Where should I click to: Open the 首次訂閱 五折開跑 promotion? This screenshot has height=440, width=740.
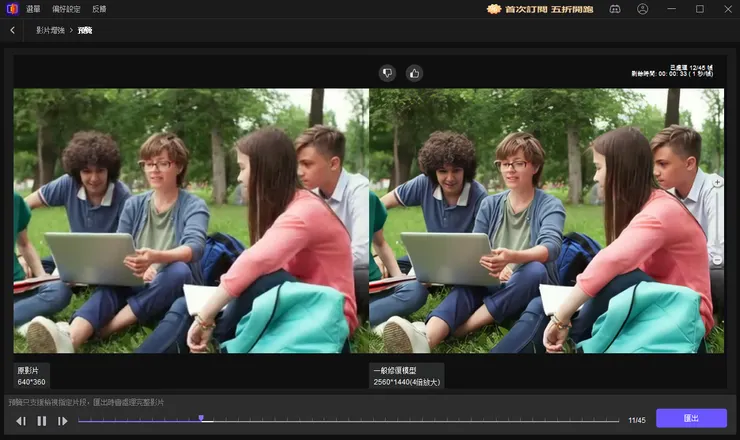[x=540, y=9]
